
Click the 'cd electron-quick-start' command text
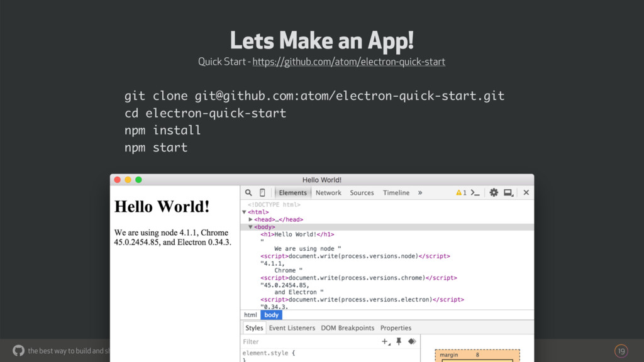(x=205, y=113)
